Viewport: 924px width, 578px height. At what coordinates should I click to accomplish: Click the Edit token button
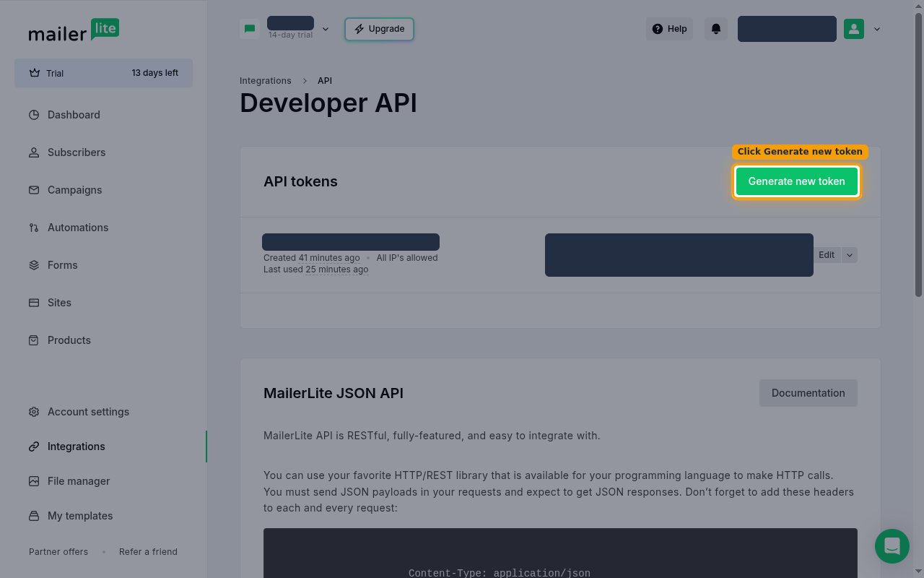[827, 255]
